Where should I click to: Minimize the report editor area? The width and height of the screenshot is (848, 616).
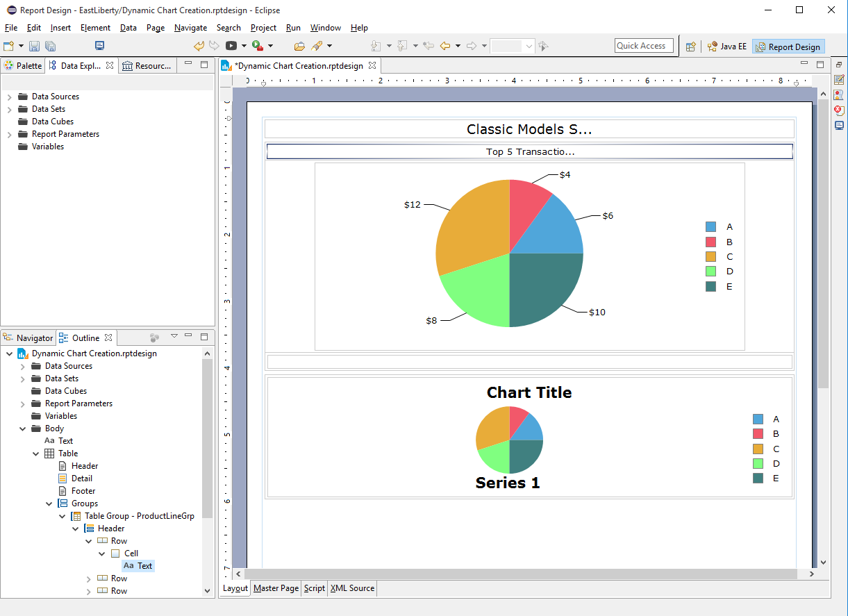804,64
